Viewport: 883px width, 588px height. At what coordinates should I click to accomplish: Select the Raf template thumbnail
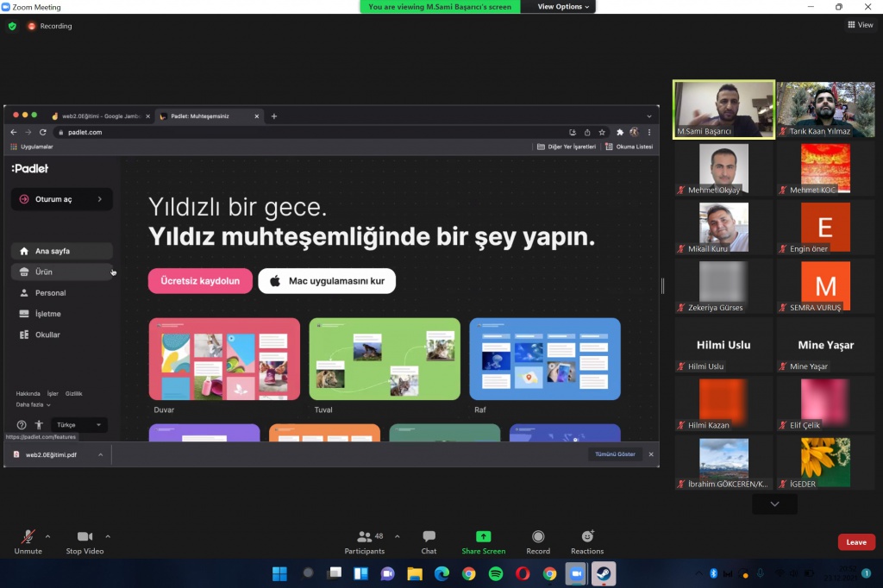(x=545, y=360)
